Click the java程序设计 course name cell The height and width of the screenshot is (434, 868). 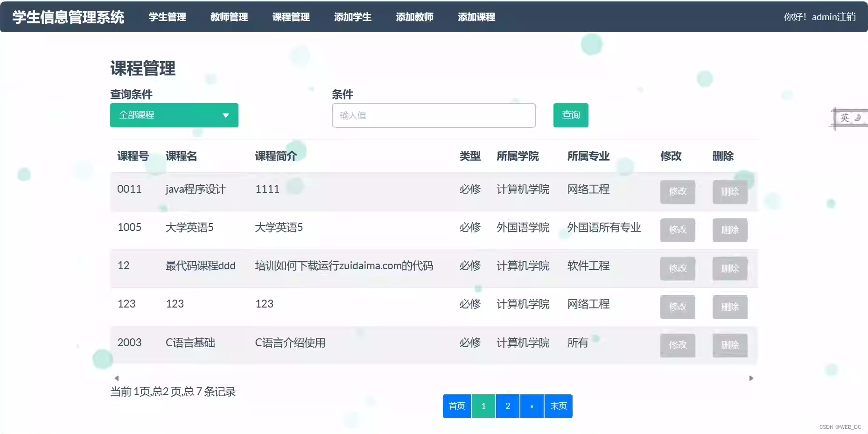pos(196,189)
